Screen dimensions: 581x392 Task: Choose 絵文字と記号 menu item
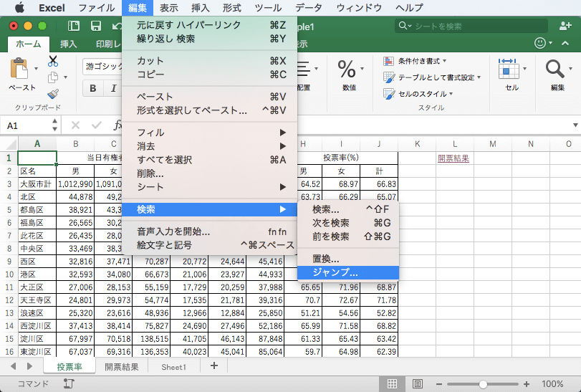(x=209, y=245)
